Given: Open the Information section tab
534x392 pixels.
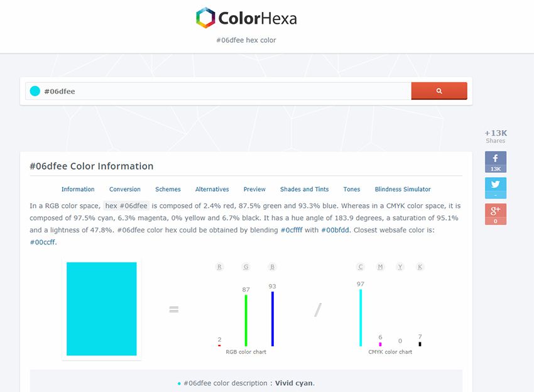Looking at the screenshot, I should tap(78, 189).
